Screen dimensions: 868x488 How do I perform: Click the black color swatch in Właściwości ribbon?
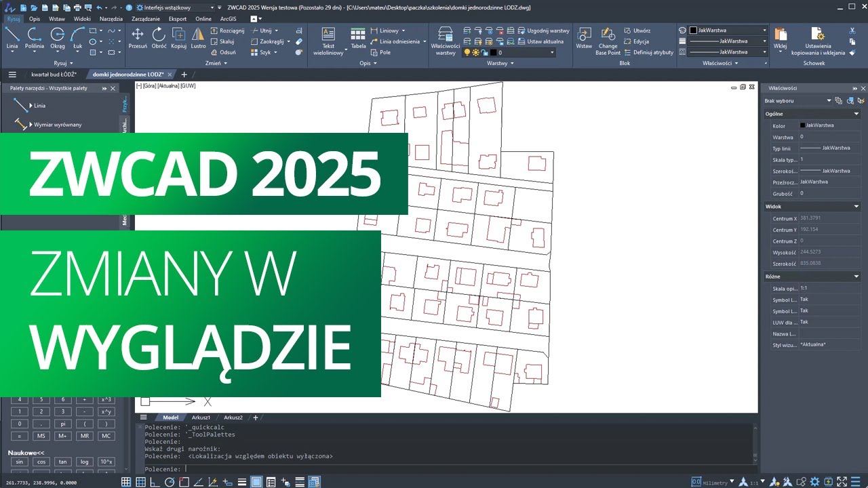click(x=693, y=30)
